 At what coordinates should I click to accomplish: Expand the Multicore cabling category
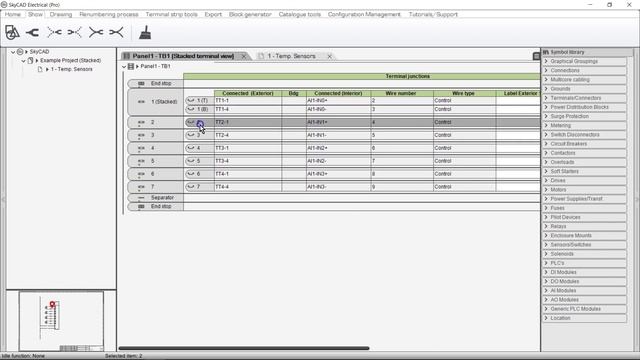[546, 80]
